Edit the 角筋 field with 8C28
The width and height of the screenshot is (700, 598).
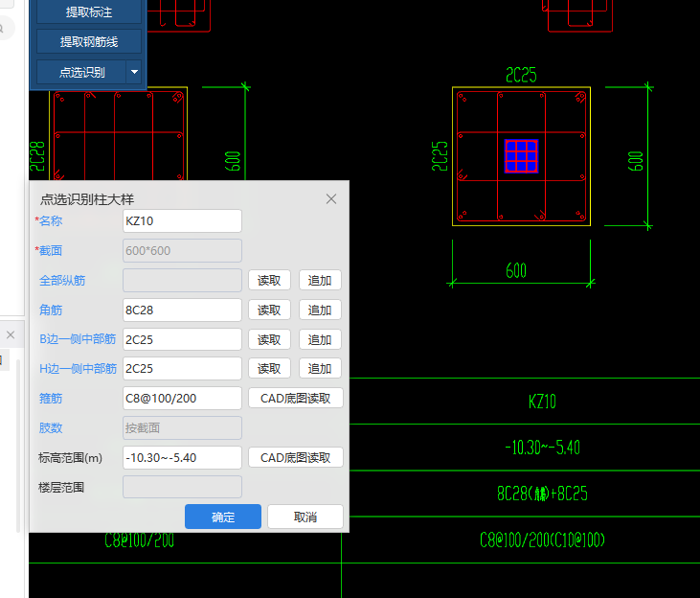pyautogui.click(x=182, y=310)
